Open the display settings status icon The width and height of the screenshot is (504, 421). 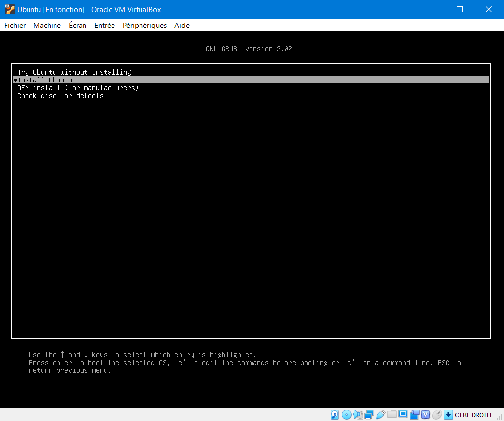[x=403, y=414]
